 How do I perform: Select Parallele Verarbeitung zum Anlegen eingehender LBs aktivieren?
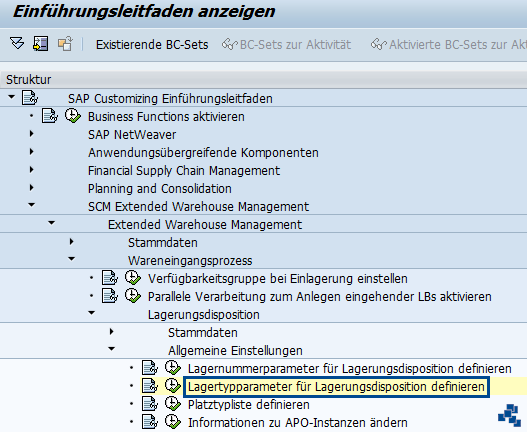pos(320,297)
